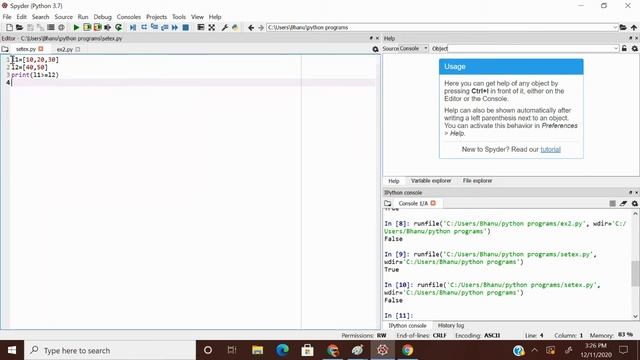The height and width of the screenshot is (360, 640).
Task: Run file with green play button
Action: tap(76, 27)
